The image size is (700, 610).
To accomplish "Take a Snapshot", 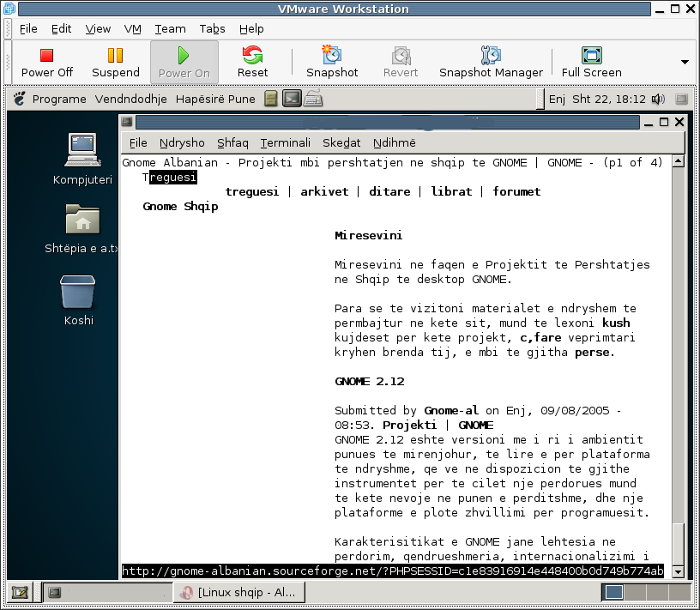I will click(332, 62).
